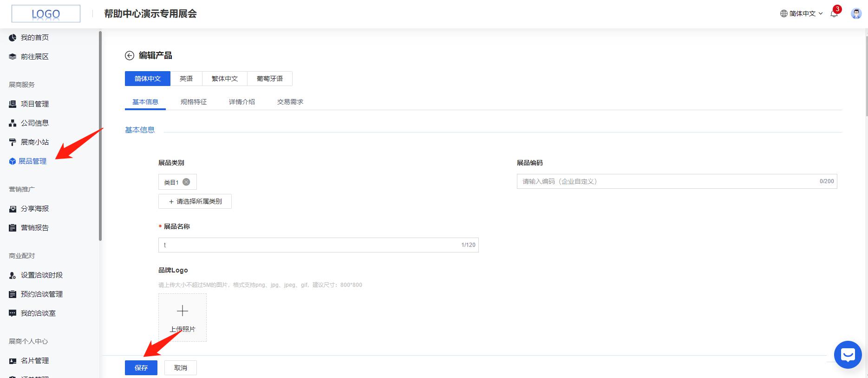This screenshot has width=868, height=378.
Task: Click 请选择所属类别 to choose category
Action: pos(195,202)
